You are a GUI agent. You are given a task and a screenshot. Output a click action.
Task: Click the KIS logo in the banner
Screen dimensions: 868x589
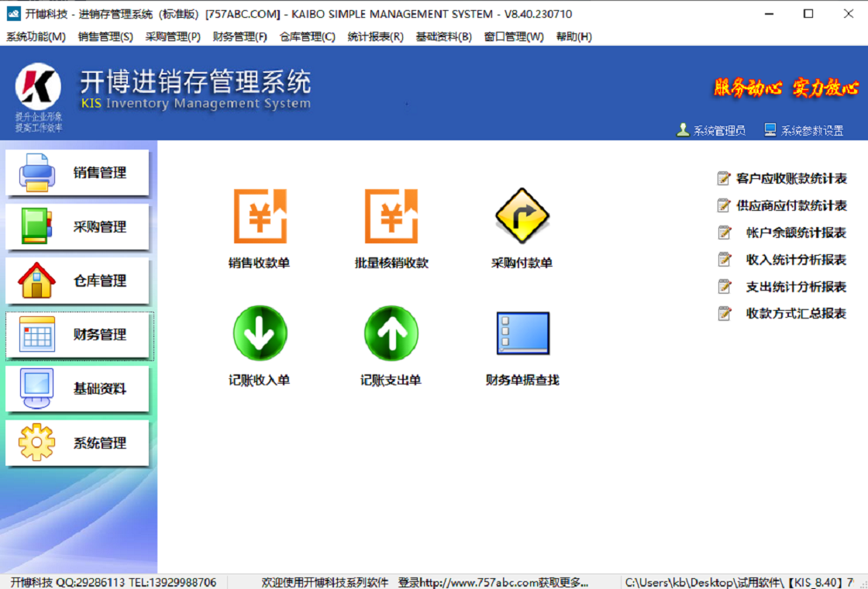pos(38,87)
